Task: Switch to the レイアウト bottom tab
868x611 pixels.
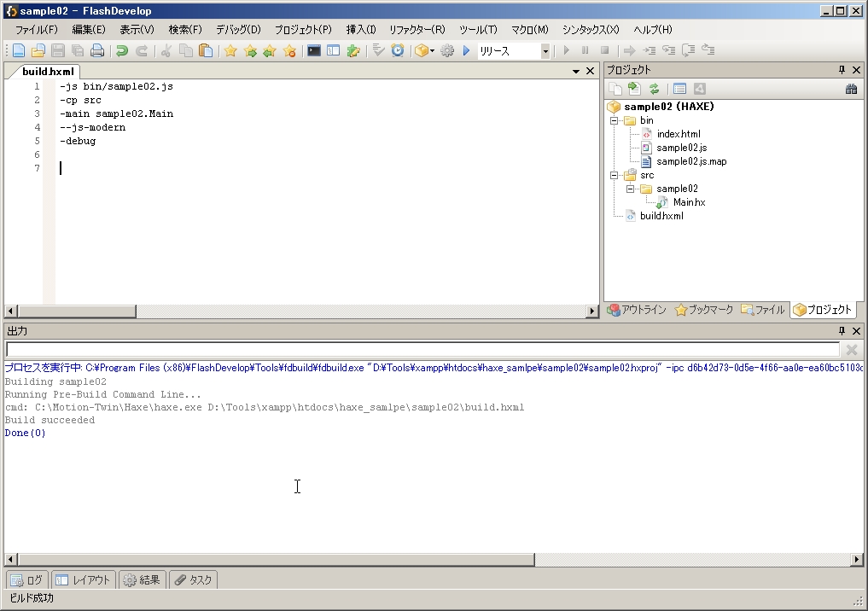Action: coord(83,580)
